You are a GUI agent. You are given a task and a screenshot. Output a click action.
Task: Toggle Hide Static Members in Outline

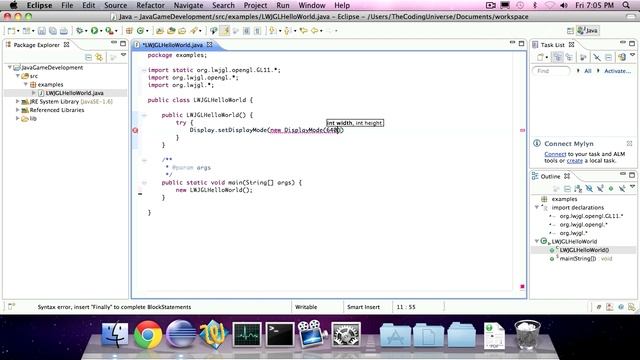[600, 189]
